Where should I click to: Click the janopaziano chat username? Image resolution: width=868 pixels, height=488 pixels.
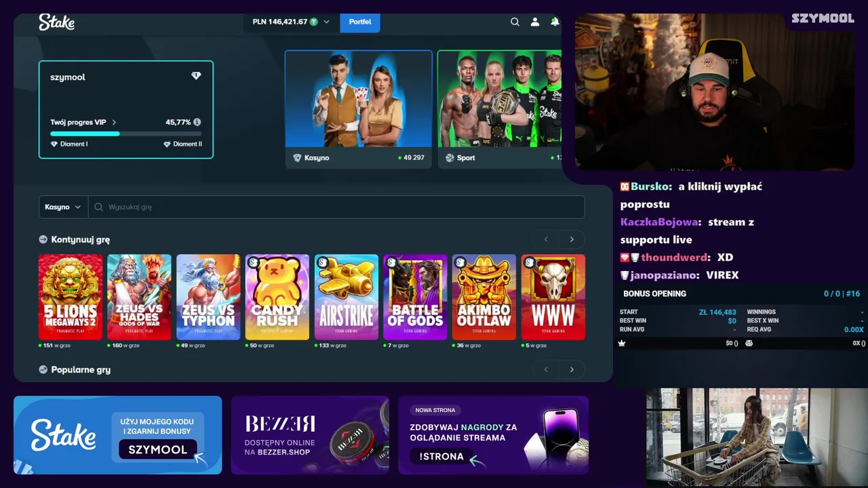click(x=664, y=275)
